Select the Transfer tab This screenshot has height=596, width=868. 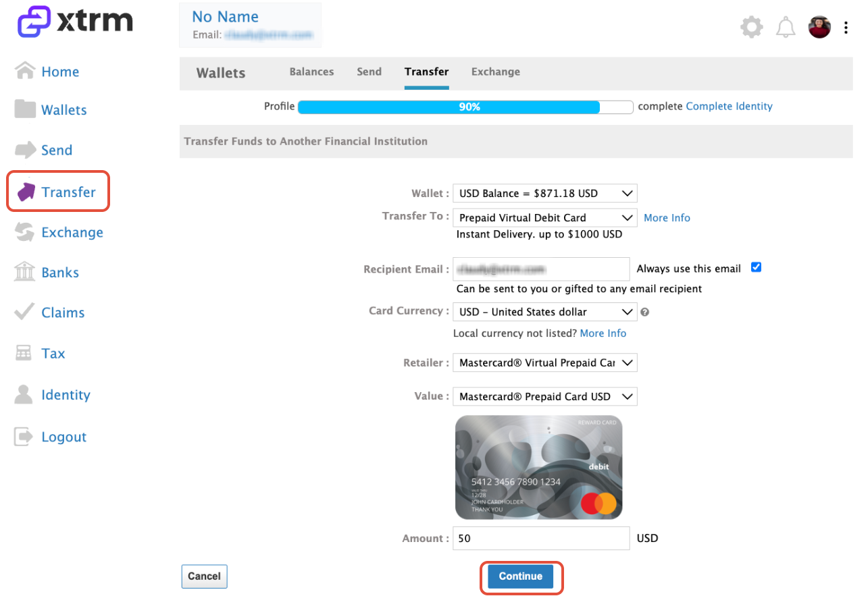[427, 72]
